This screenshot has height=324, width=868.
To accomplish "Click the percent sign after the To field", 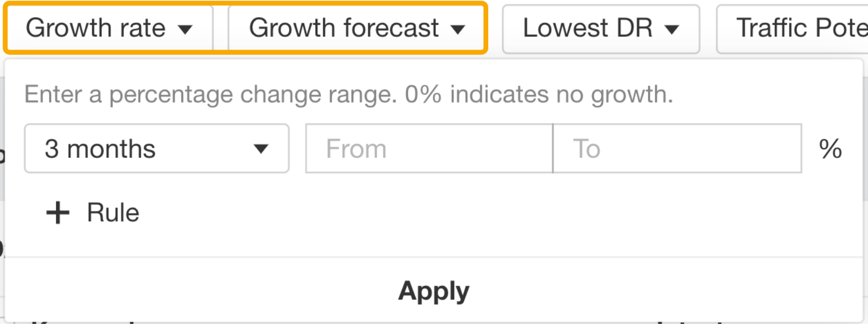I will [830, 149].
